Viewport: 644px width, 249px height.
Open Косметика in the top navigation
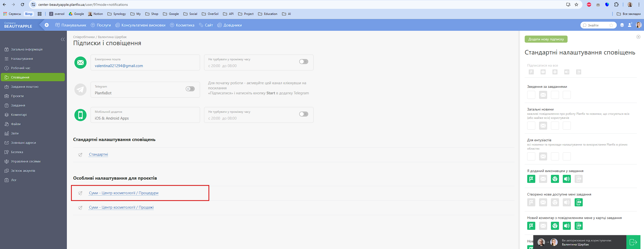[182, 25]
